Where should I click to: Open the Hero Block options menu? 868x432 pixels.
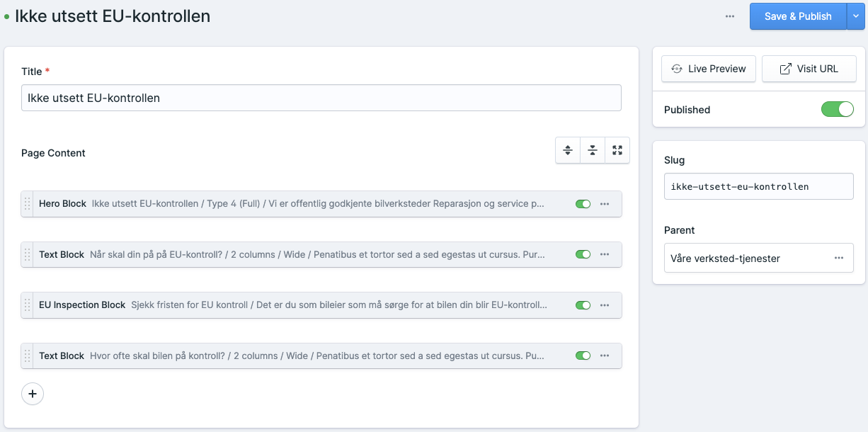click(x=605, y=204)
